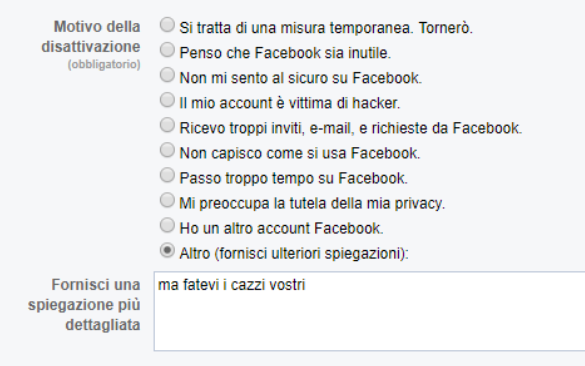Choose the 'Penso che Facebook sia inutile' radio button
Screen dimensions: 585x366
(x=167, y=50)
